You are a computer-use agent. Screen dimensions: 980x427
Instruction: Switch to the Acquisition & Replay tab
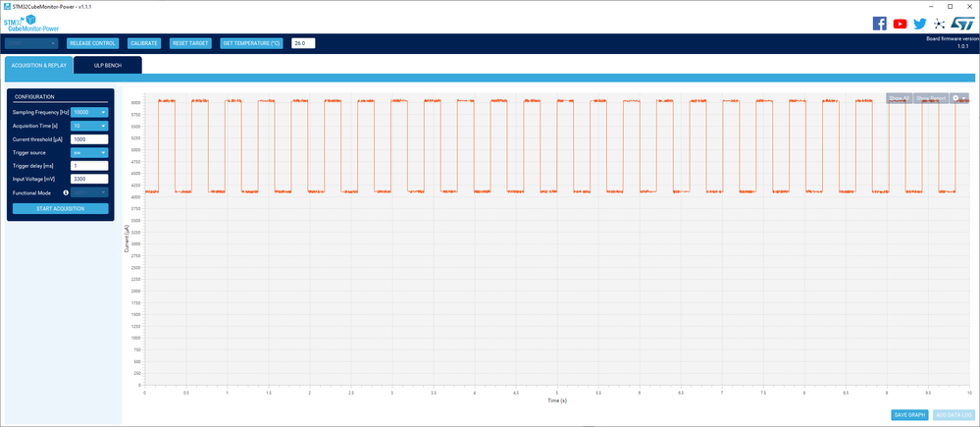click(x=39, y=65)
